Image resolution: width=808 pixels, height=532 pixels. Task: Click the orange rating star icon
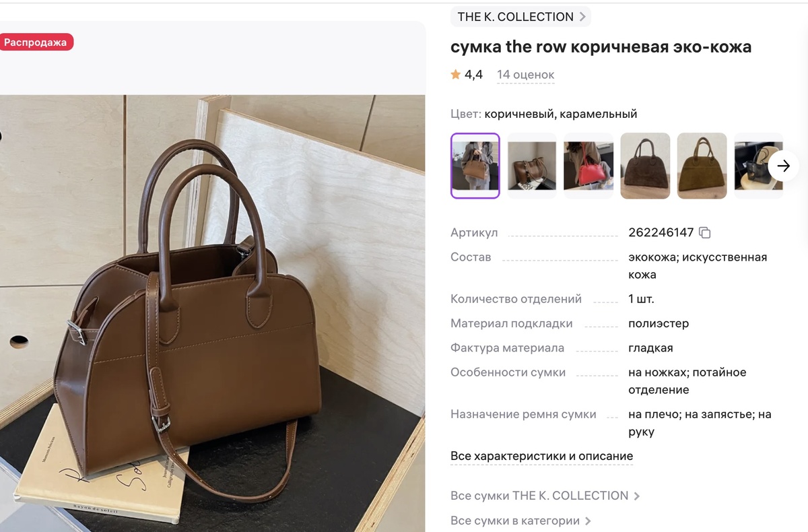tap(456, 74)
